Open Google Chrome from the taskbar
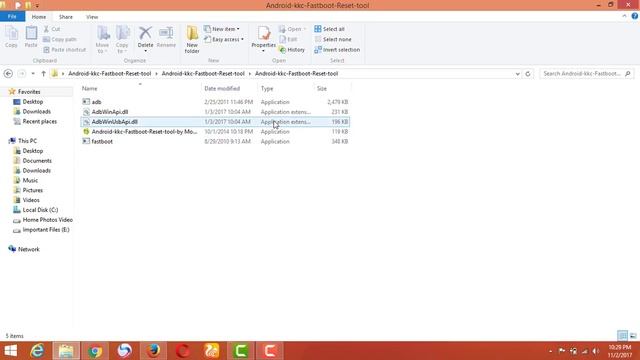Image resolution: width=640 pixels, height=360 pixels. click(95, 351)
